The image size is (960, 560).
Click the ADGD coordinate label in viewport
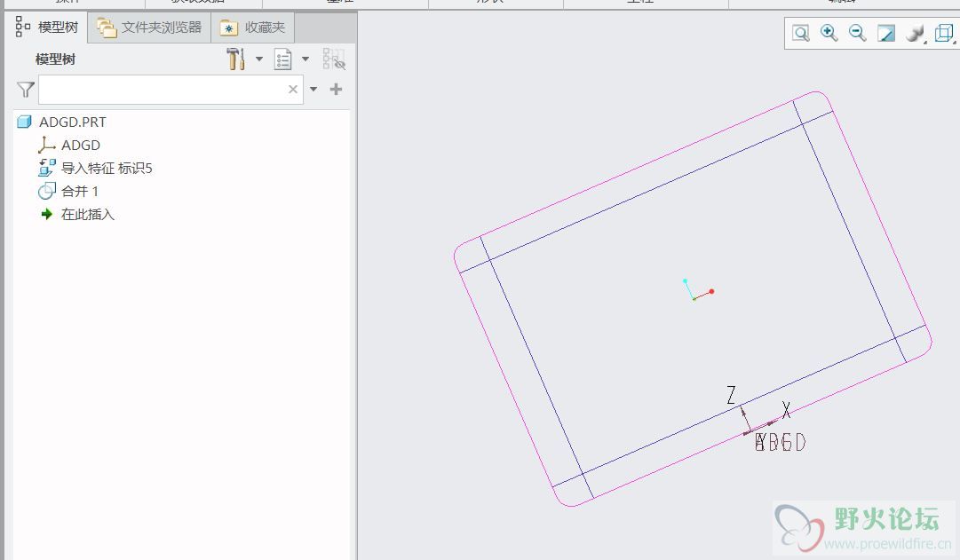pyautogui.click(x=781, y=442)
